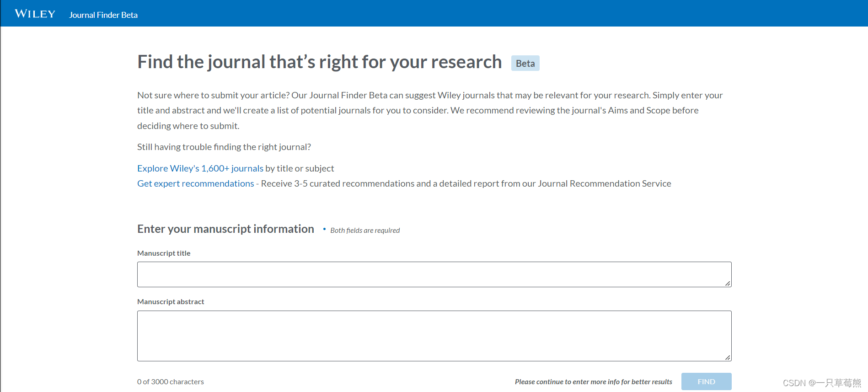This screenshot has width=868, height=392.
Task: Grab the Manuscript abstract box resize handle
Action: coord(728,358)
